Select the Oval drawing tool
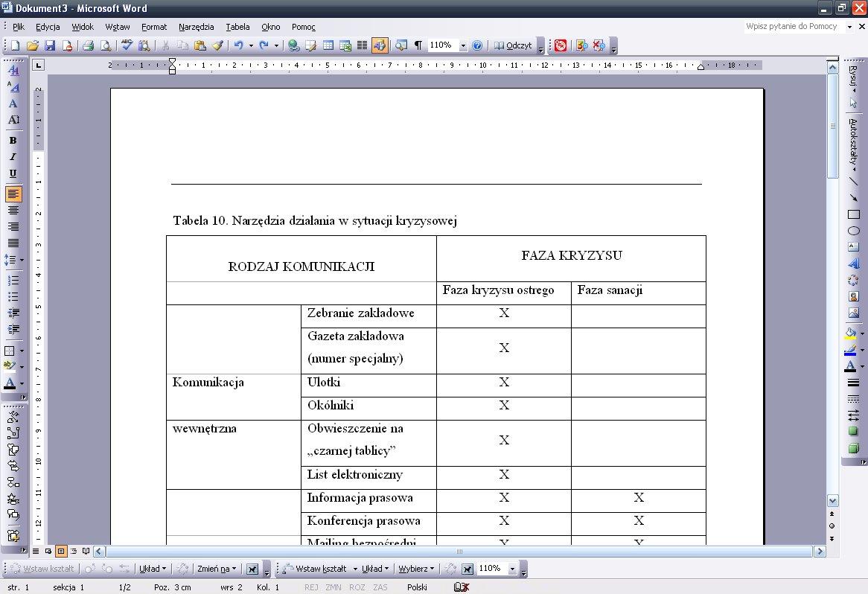 [x=854, y=231]
